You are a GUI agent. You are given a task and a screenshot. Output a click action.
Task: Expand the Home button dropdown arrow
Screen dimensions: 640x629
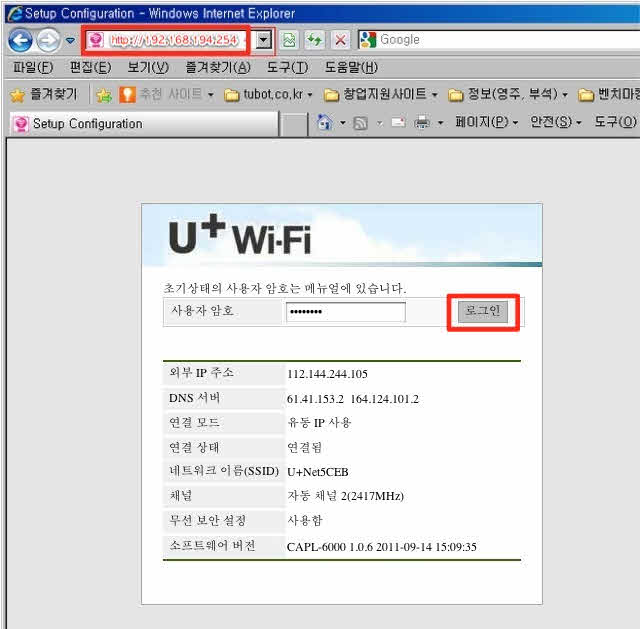pos(342,122)
